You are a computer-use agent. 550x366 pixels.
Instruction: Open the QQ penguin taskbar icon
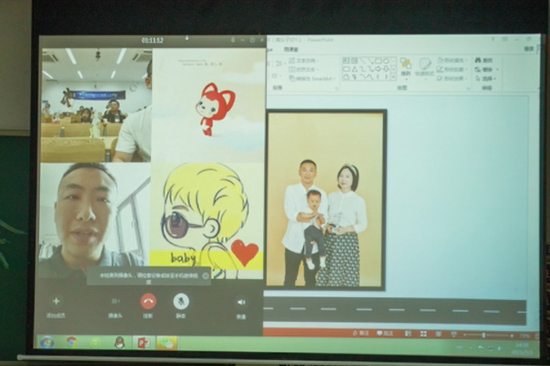tap(120, 342)
